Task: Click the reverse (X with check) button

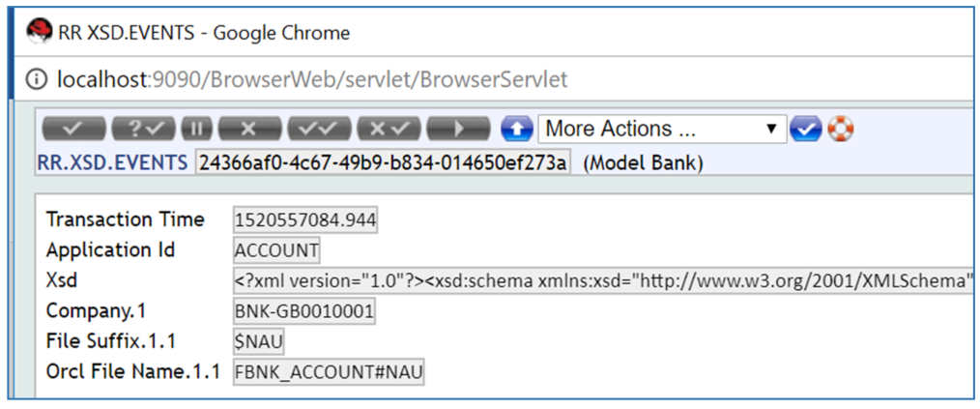Action: pyautogui.click(x=389, y=129)
